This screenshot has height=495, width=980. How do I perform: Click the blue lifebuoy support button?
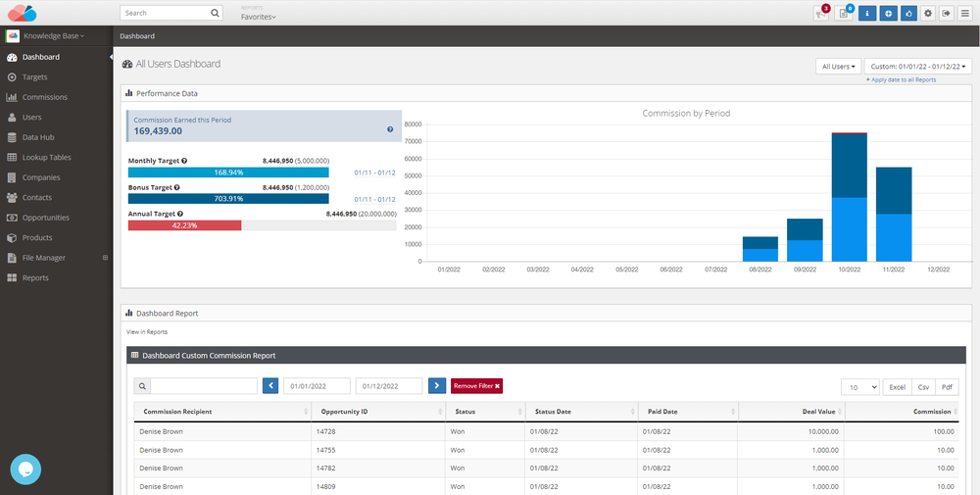coord(888,13)
